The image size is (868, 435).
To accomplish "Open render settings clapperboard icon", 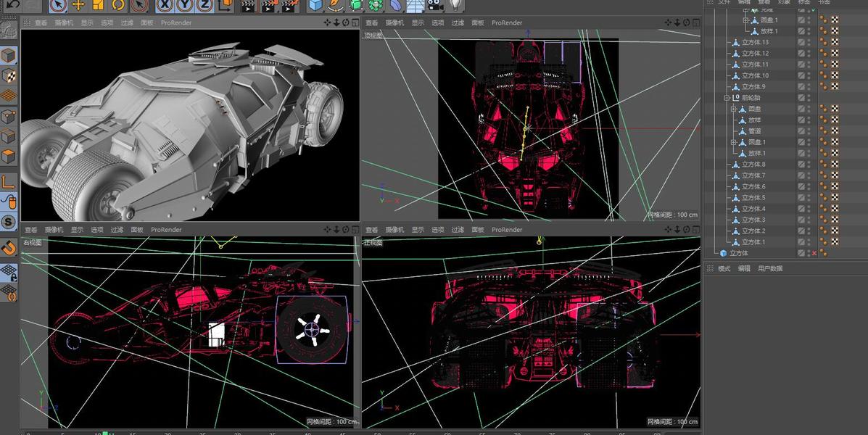I will point(290,6).
